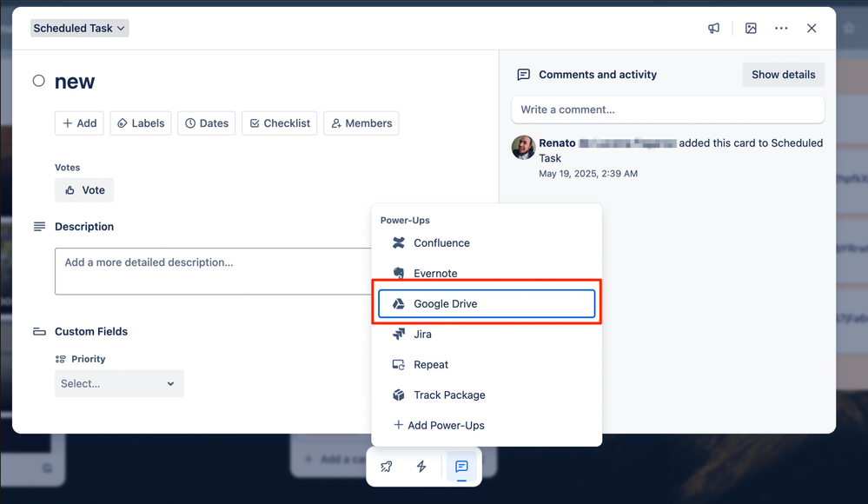Open the Scheduled Task list dropdown
The height and width of the screenshot is (504, 868).
click(x=79, y=29)
